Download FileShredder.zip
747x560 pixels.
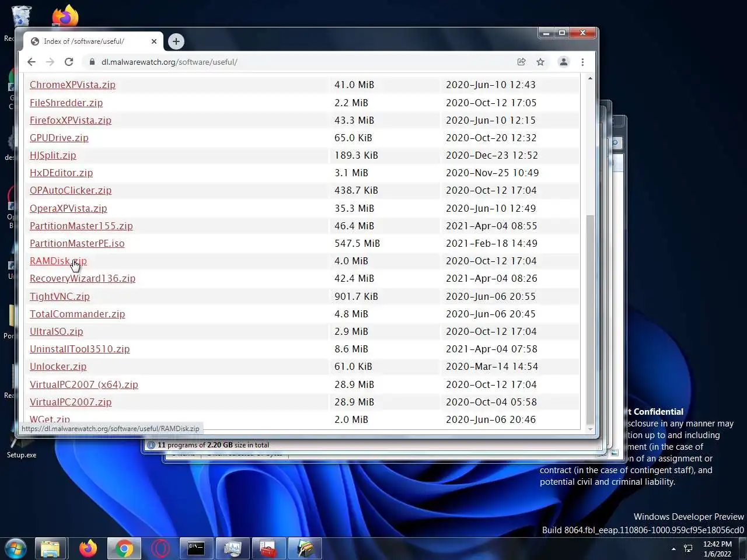coord(66,103)
